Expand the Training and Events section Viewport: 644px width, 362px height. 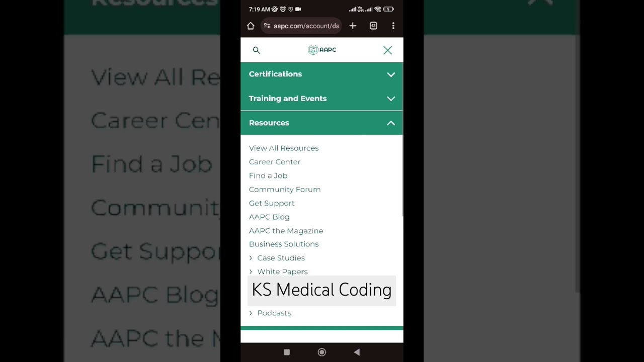tap(322, 99)
